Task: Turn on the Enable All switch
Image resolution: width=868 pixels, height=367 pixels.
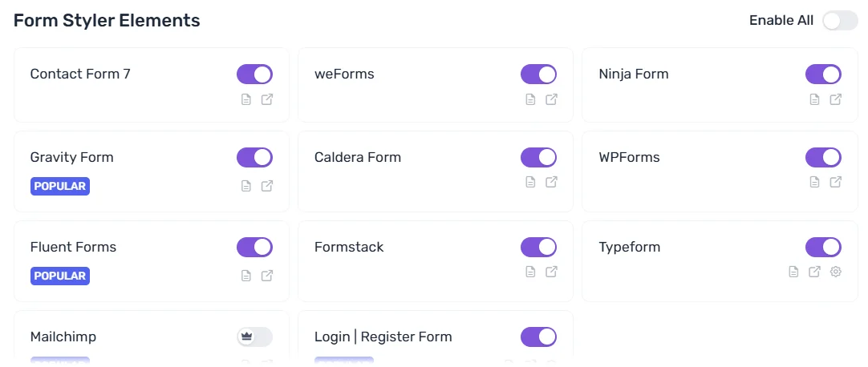Action: pyautogui.click(x=840, y=21)
